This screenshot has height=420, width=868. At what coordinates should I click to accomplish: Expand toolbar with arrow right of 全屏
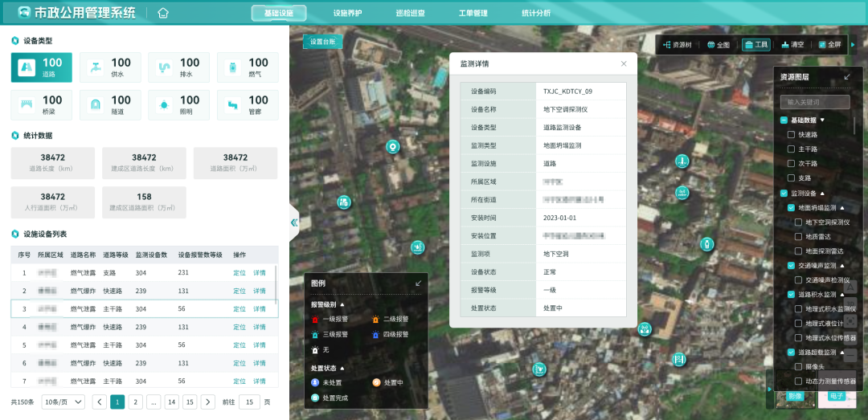click(853, 45)
